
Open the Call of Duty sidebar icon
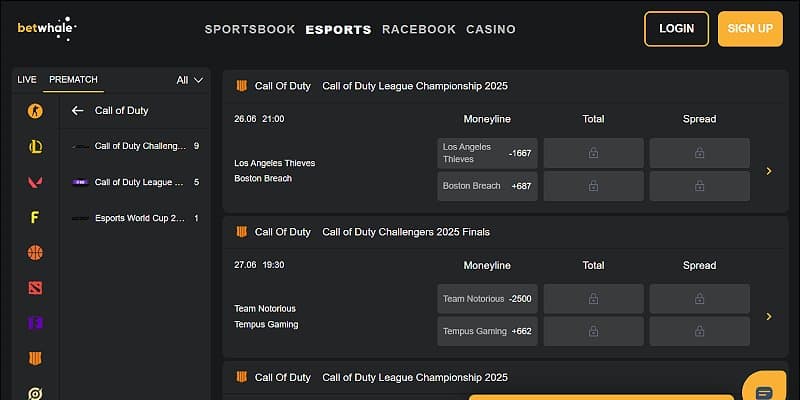pyautogui.click(x=35, y=358)
